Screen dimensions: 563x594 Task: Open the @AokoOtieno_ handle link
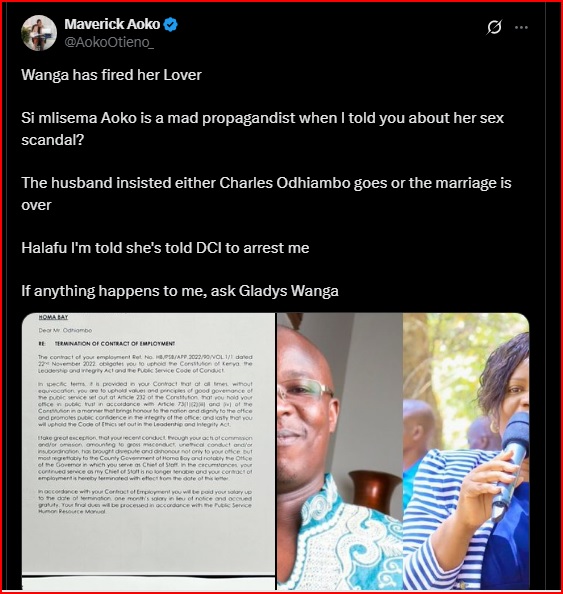click(x=109, y=42)
